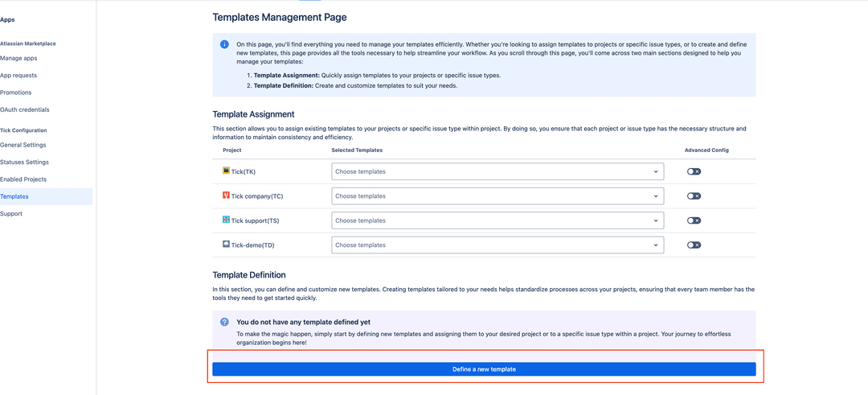Select Enabled Projects in the sidebar
Image resolution: width=868 pixels, height=395 pixels.
[x=23, y=179]
